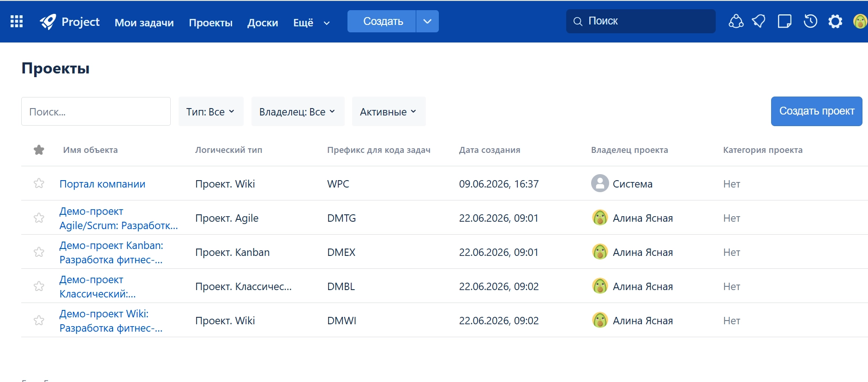Click the Создать проект button

(x=816, y=111)
